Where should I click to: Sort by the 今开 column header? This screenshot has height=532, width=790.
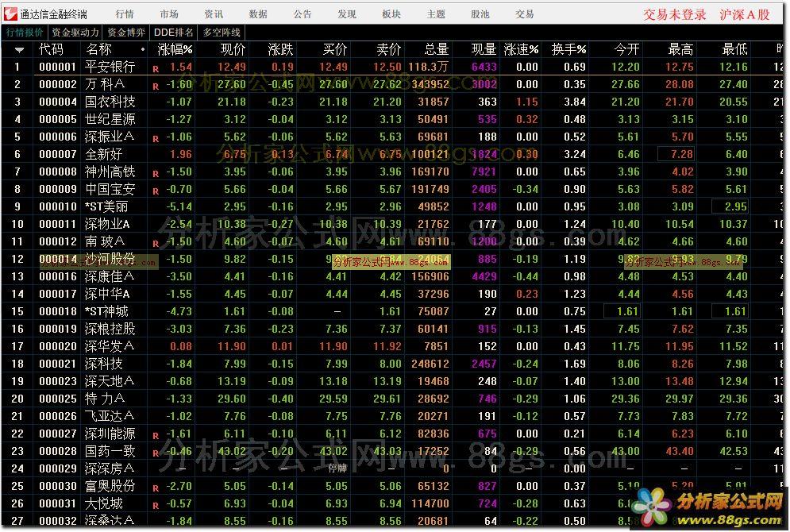[626, 49]
